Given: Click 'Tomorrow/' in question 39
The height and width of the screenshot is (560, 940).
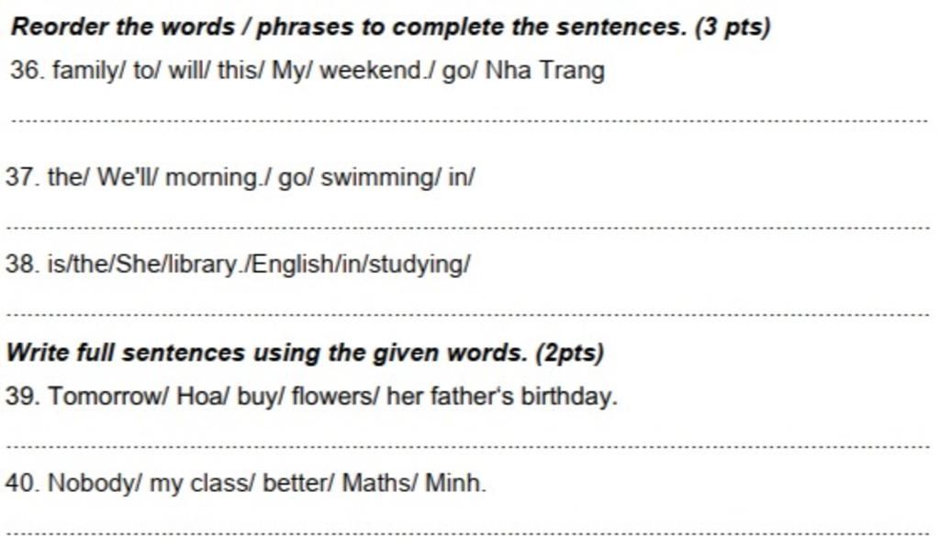Looking at the screenshot, I should pos(108,397).
